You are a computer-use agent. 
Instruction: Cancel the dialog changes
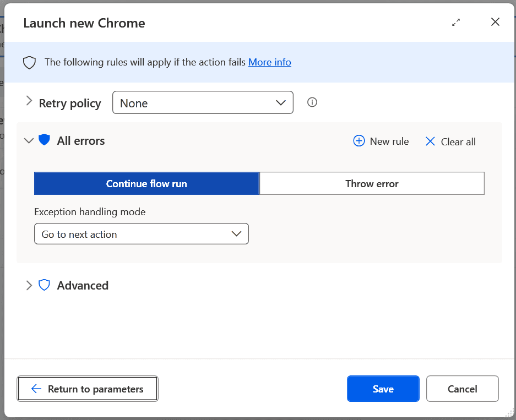463,389
